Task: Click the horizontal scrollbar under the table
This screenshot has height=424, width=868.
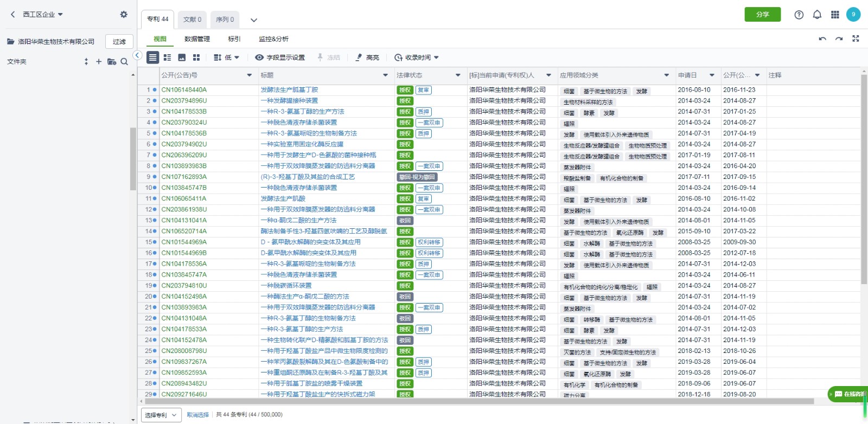Action: [x=479, y=402]
